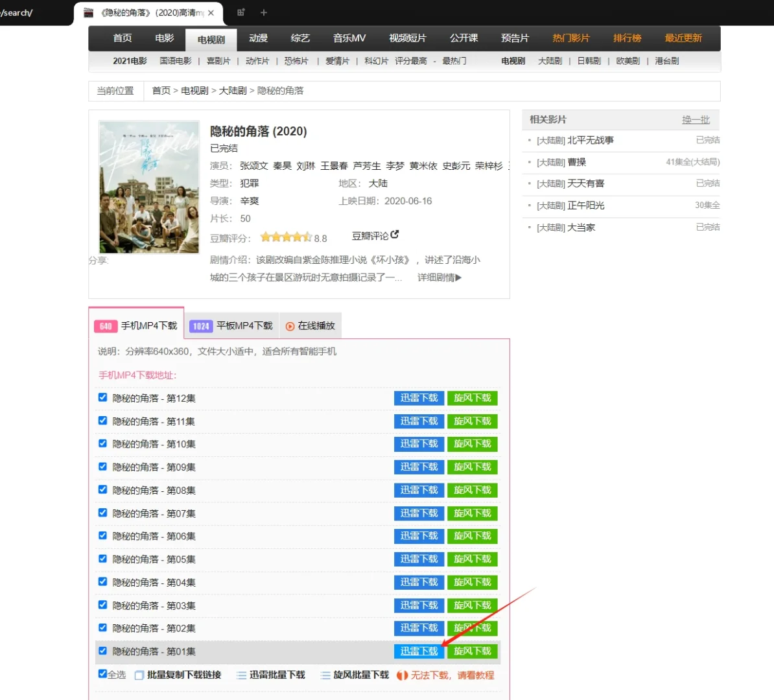Click 迅雷下载 for 第12集
The width and height of the screenshot is (774, 700).
click(419, 398)
